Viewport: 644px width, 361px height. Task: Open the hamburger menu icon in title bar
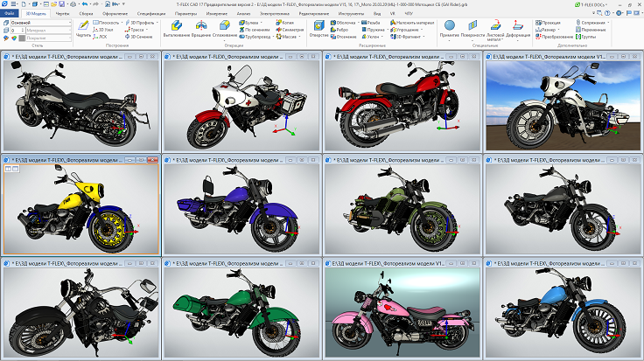click(13, 4)
